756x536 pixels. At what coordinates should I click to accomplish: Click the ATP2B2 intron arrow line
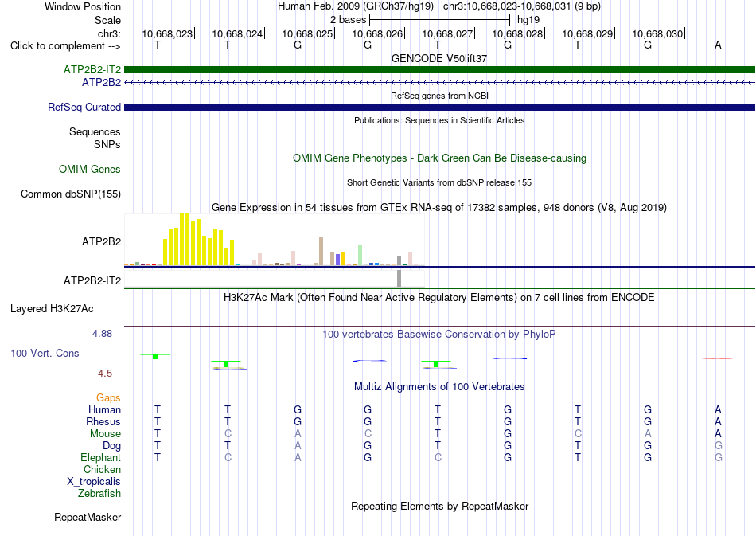point(439,83)
